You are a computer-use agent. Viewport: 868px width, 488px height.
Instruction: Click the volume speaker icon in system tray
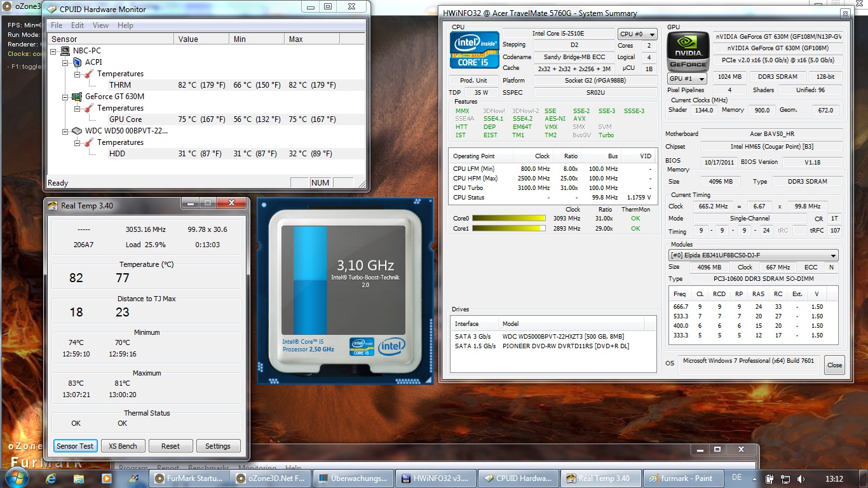point(801,478)
